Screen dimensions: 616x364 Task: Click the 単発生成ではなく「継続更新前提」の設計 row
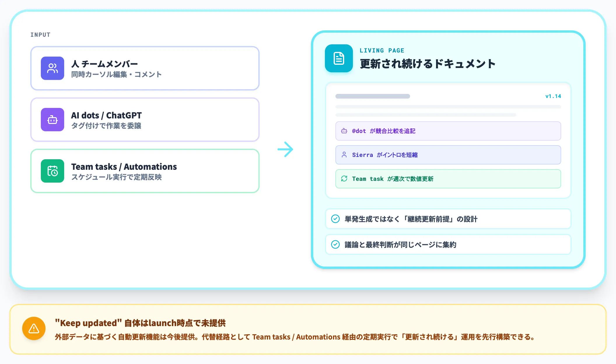(448, 219)
